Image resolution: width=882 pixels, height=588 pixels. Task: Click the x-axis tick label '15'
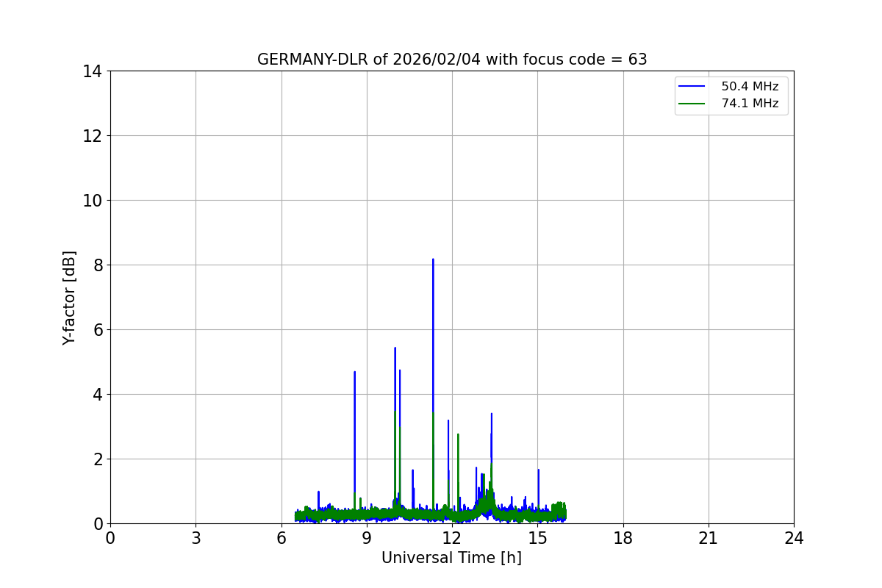click(537, 538)
